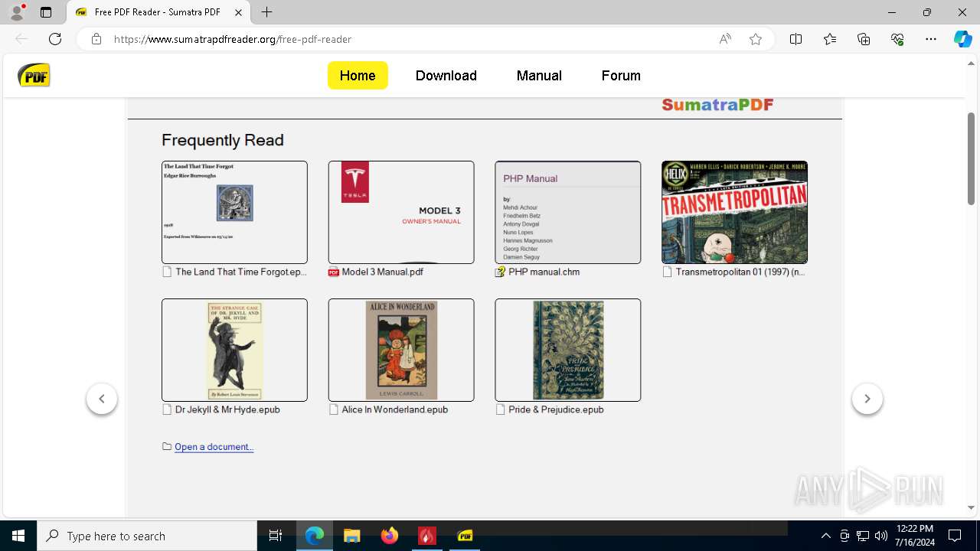Click the browser profile icon

16,12
